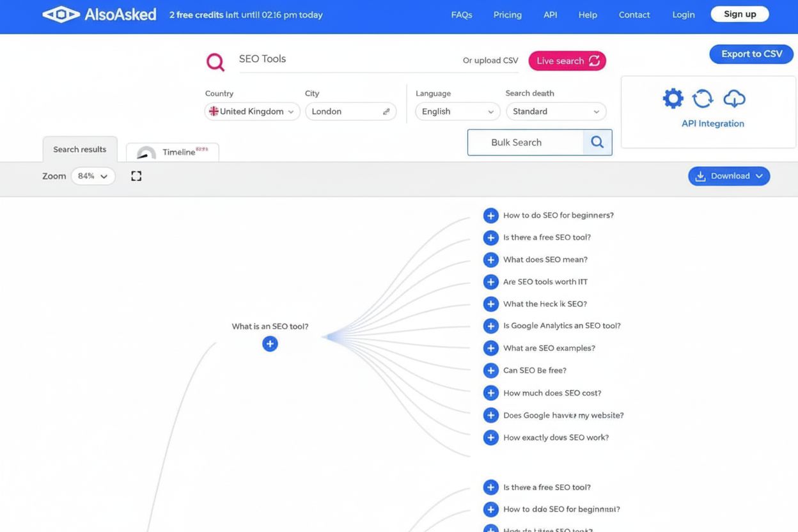Select the Search results tab

click(79, 149)
